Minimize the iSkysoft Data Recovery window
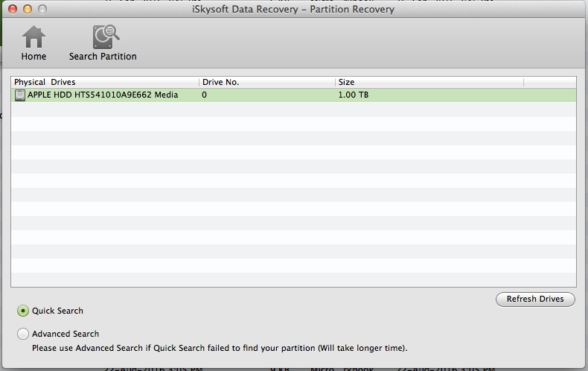The width and height of the screenshot is (588, 371). click(28, 9)
